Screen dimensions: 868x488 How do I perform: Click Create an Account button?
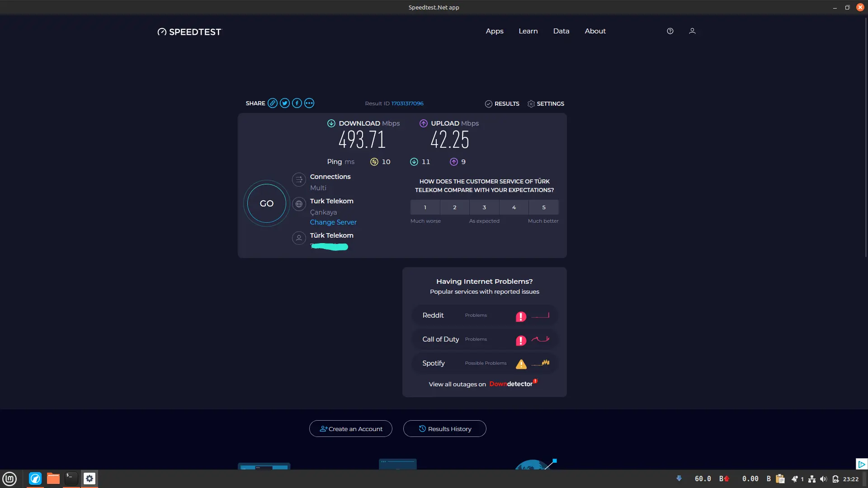(351, 429)
